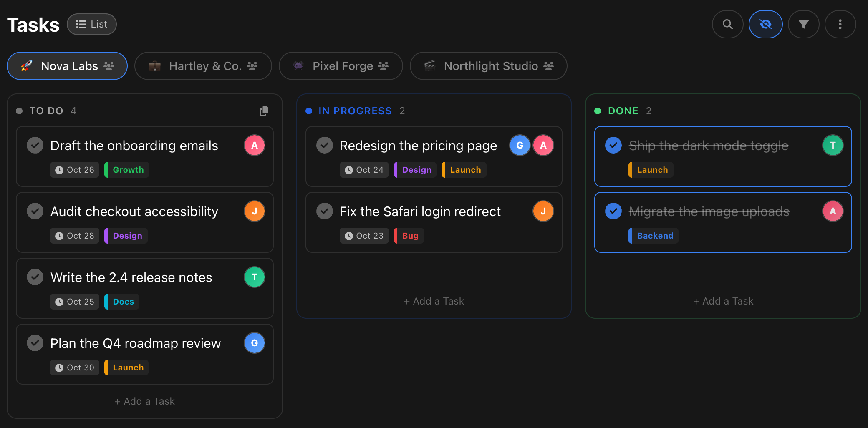This screenshot has width=868, height=428.
Task: Mark Fix the Safari login redirect complete
Action: [324, 211]
